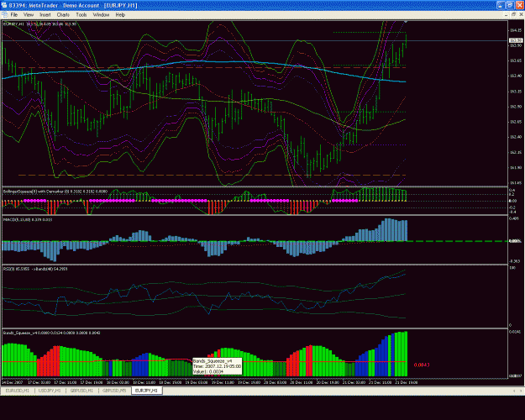This screenshot has width=525, height=420.
Task: Click the chart window icon beside File
Action: 4,15
